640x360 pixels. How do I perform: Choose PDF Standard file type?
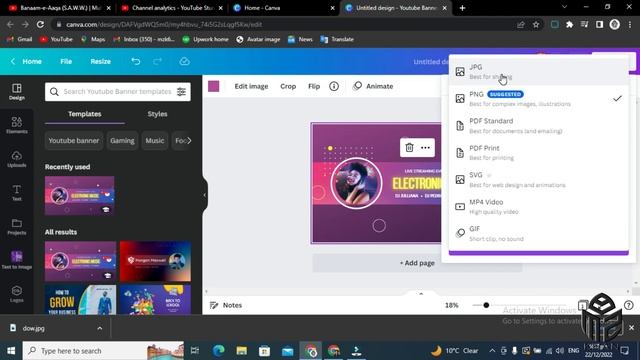coord(539,125)
